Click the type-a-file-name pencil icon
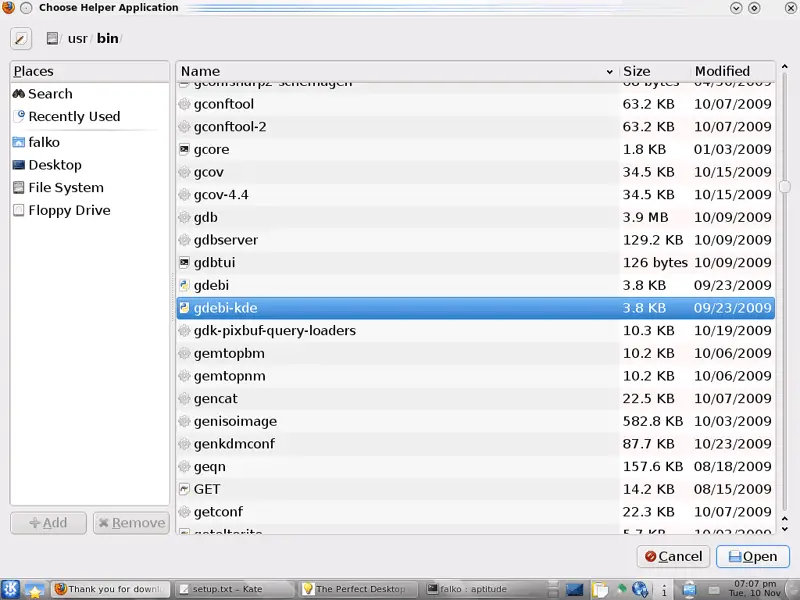This screenshot has height=600, width=800. (21, 39)
